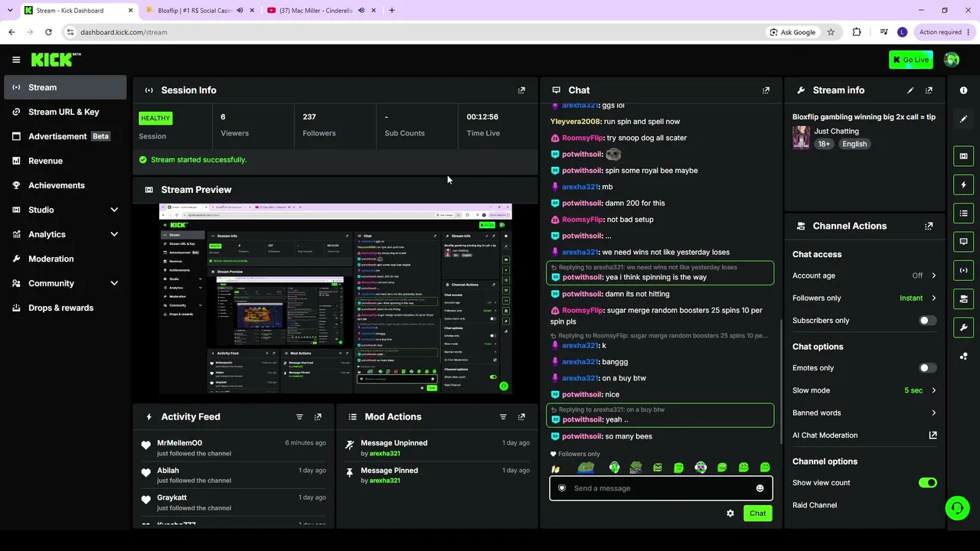This screenshot has width=980, height=551.
Task: Pop out the Mod Actions panel
Action: 521,417
